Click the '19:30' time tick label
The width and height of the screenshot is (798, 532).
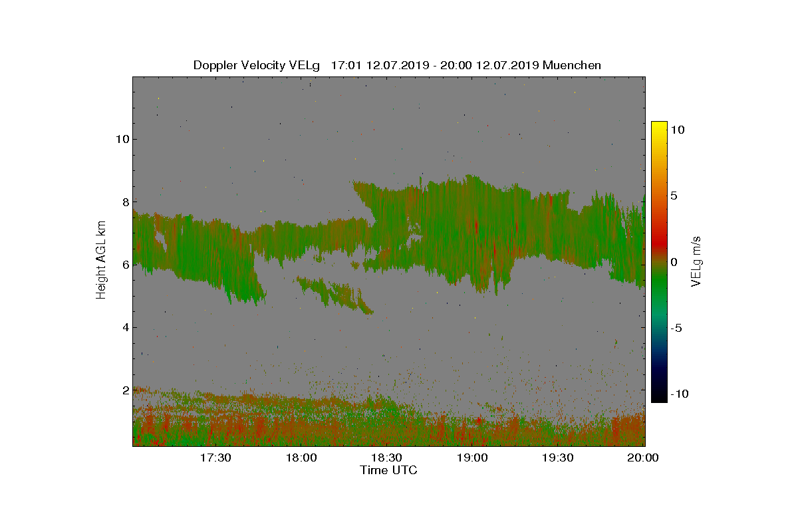click(558, 458)
